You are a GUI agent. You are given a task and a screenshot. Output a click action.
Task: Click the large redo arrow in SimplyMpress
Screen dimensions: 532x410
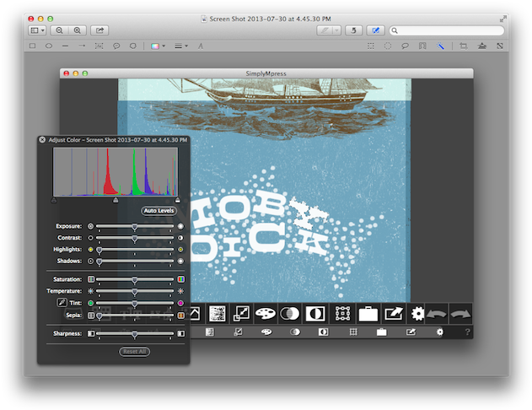click(x=460, y=315)
